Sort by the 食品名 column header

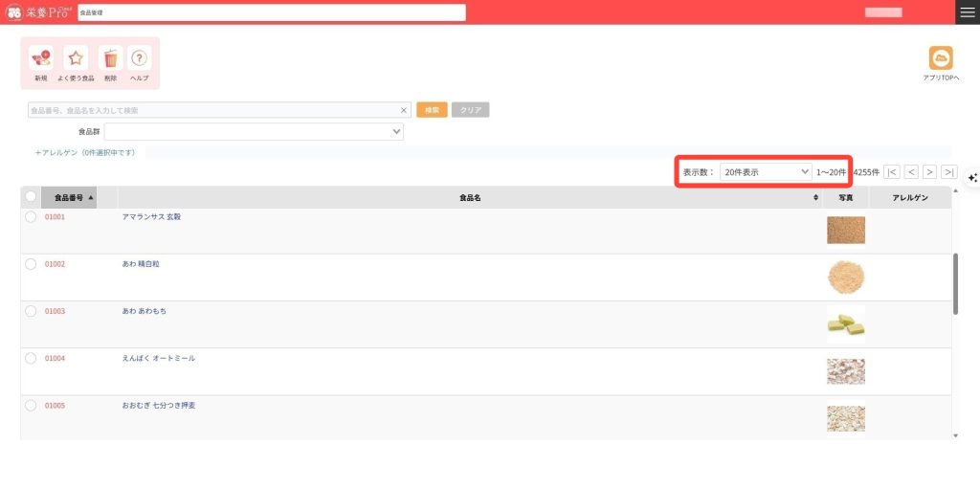point(469,197)
